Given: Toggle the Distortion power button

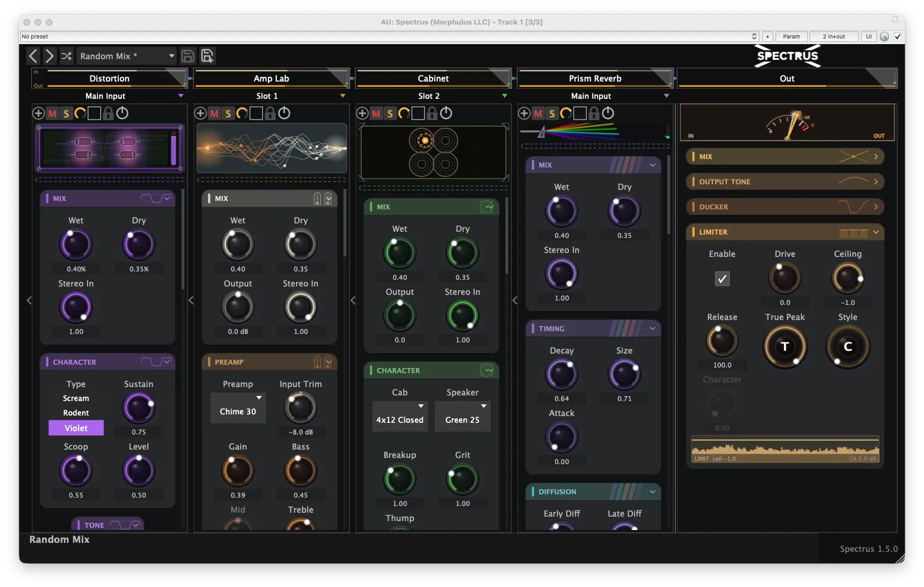Looking at the screenshot, I should 122,113.
